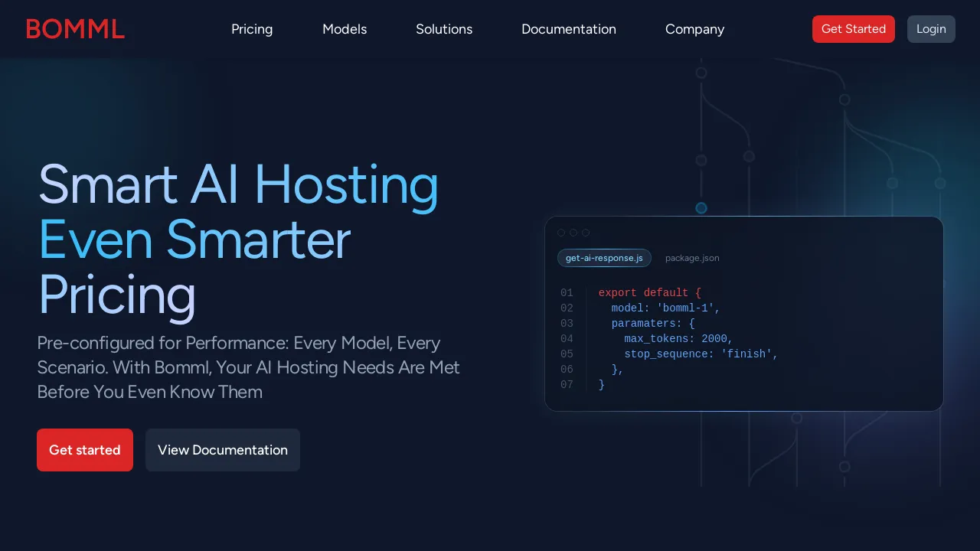The width and height of the screenshot is (980, 551).
Task: Click line number 07 in the code editor
Action: click(x=567, y=385)
